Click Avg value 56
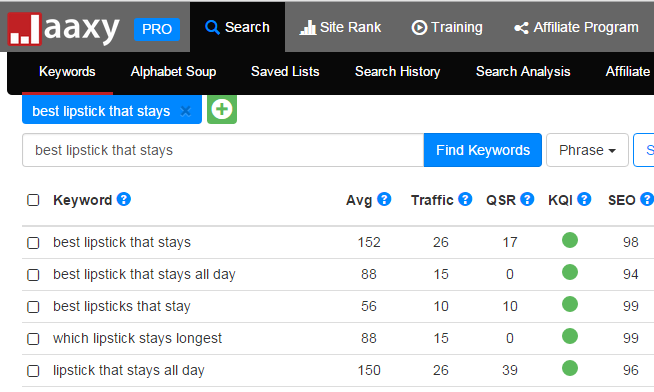Viewport: 654px width, 392px height. tap(369, 307)
